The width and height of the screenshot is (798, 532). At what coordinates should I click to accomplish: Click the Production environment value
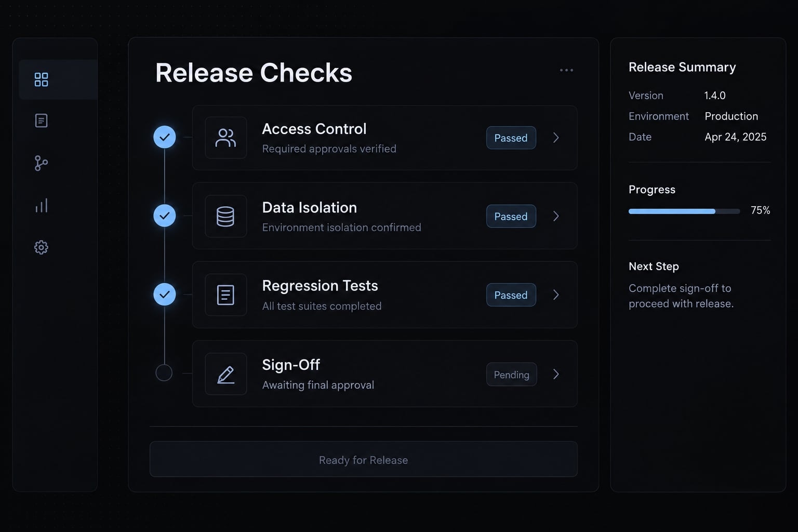731,116
